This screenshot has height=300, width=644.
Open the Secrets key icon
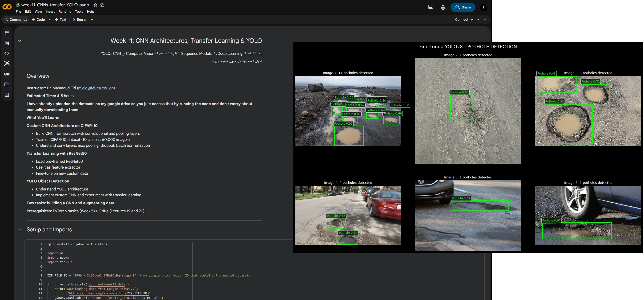point(7,74)
